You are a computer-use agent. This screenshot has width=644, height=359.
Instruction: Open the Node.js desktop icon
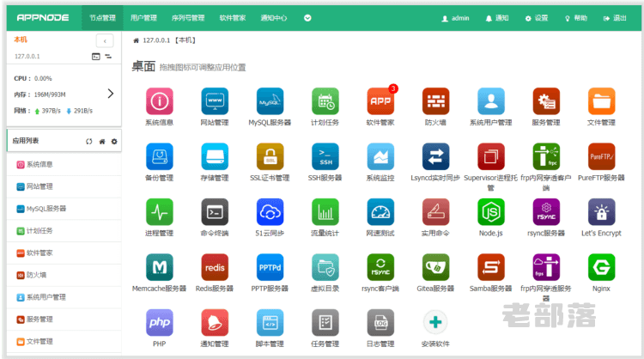(491, 212)
